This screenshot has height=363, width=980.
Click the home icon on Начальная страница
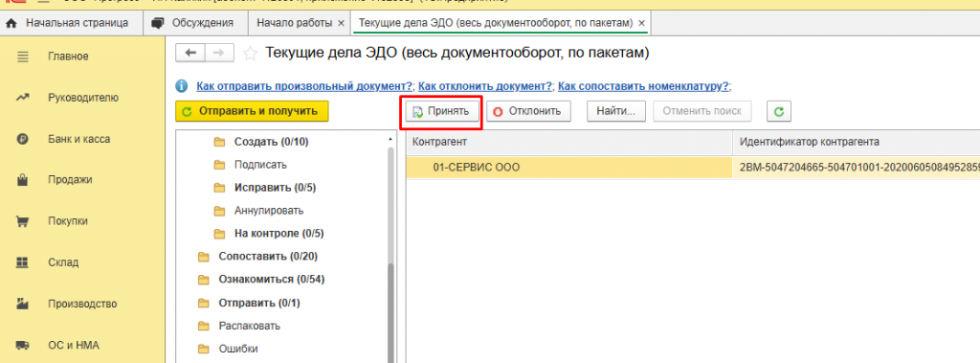click(x=11, y=23)
